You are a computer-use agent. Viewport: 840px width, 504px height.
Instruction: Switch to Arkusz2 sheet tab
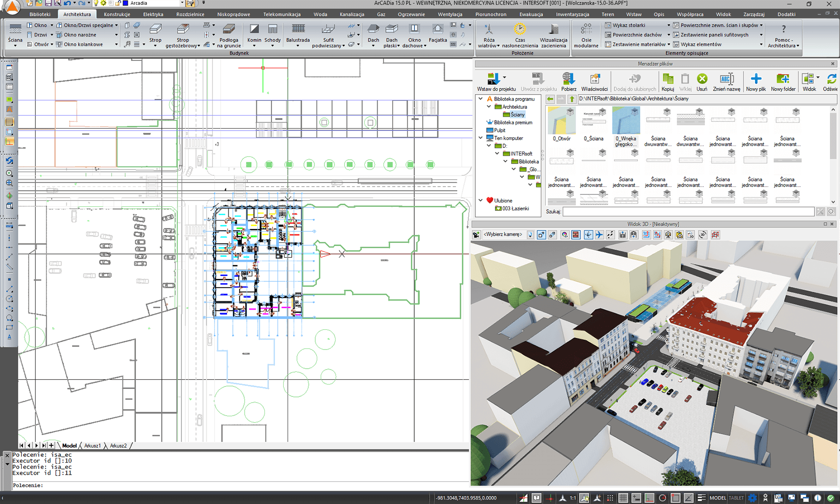[118, 445]
